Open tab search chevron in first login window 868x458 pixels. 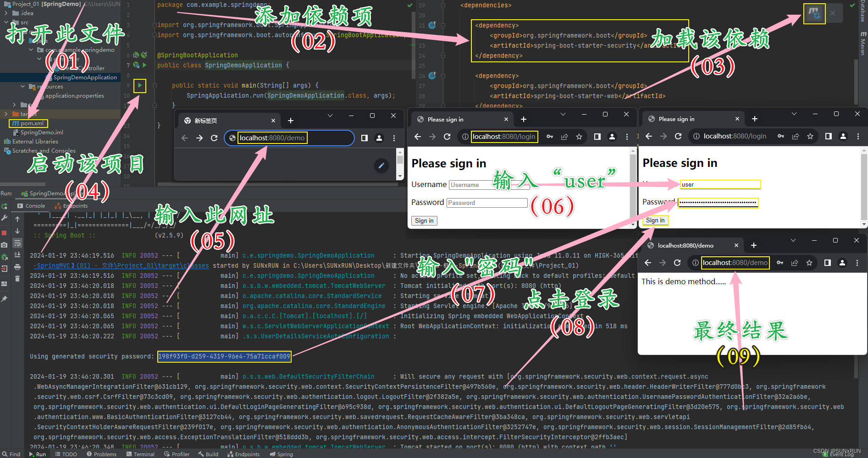(x=563, y=114)
